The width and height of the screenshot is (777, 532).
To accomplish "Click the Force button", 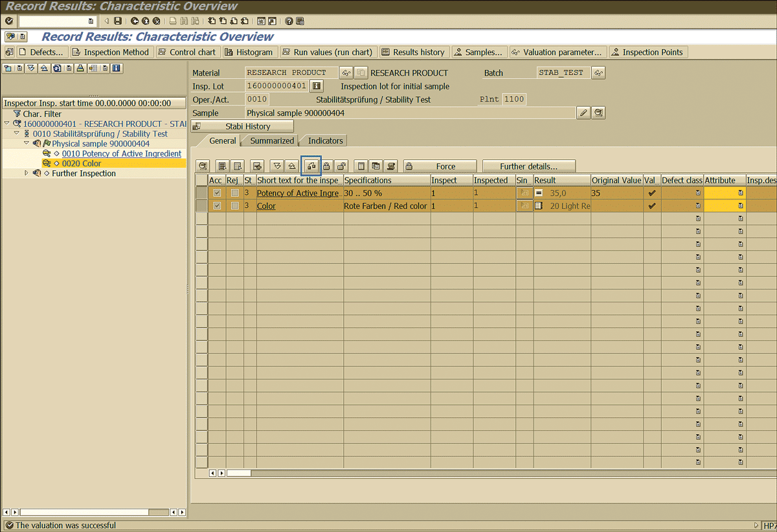I will (440, 166).
